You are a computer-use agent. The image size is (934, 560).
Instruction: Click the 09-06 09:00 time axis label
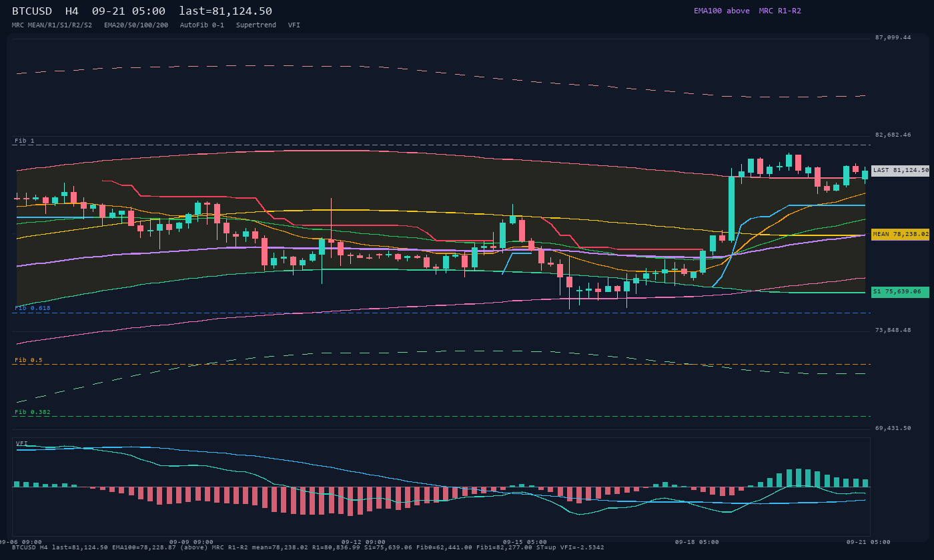[x=21, y=542]
